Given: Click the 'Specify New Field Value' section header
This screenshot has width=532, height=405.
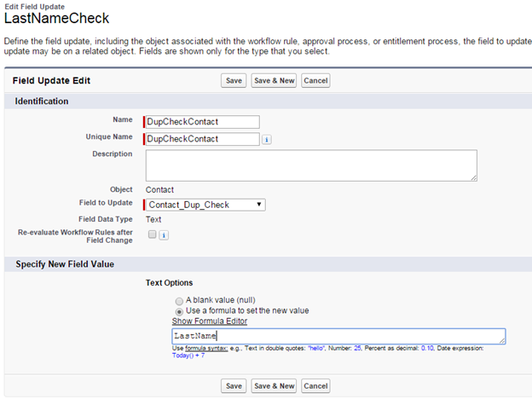Looking at the screenshot, I should click(65, 264).
